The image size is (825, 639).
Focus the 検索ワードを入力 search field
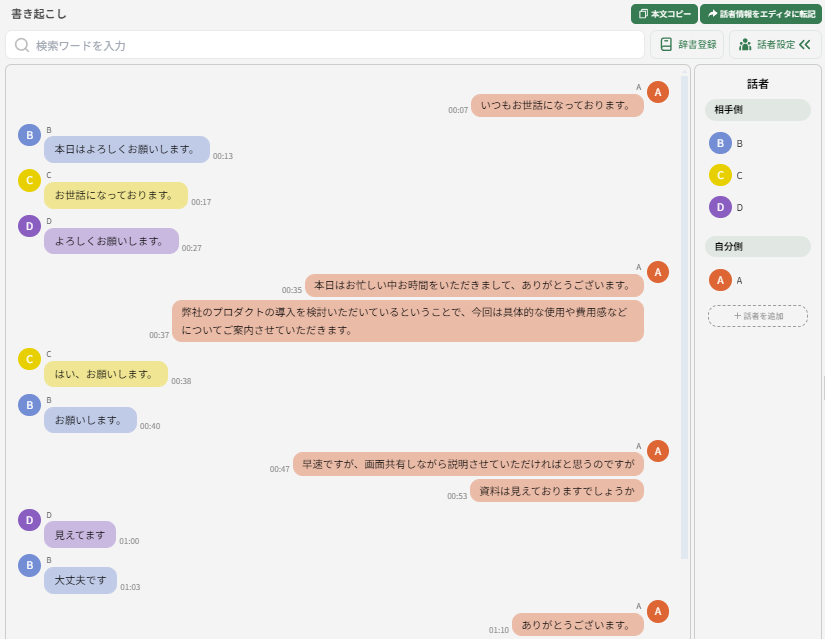pos(325,45)
